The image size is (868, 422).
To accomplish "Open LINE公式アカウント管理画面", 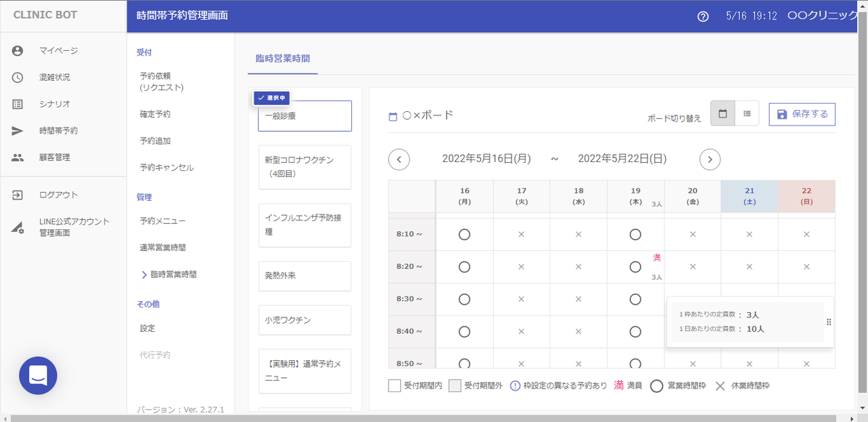I will (74, 227).
